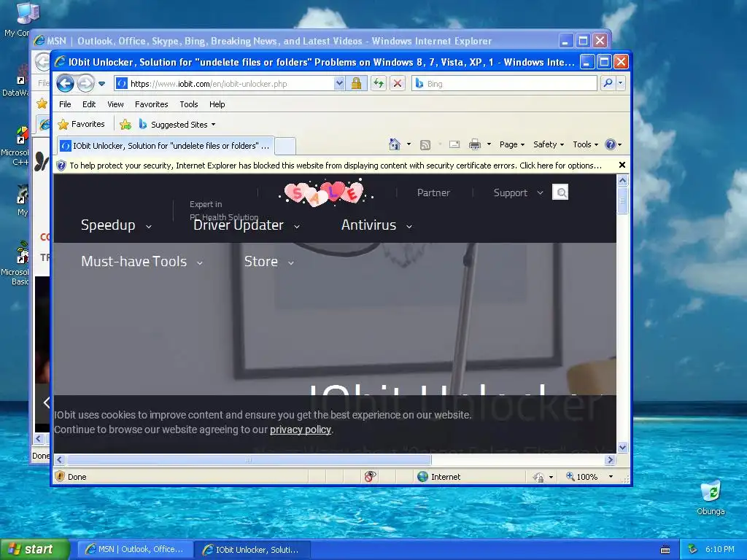This screenshot has height=560, width=747.
Task: Switch to MSN taskbar button
Action: coord(135,550)
